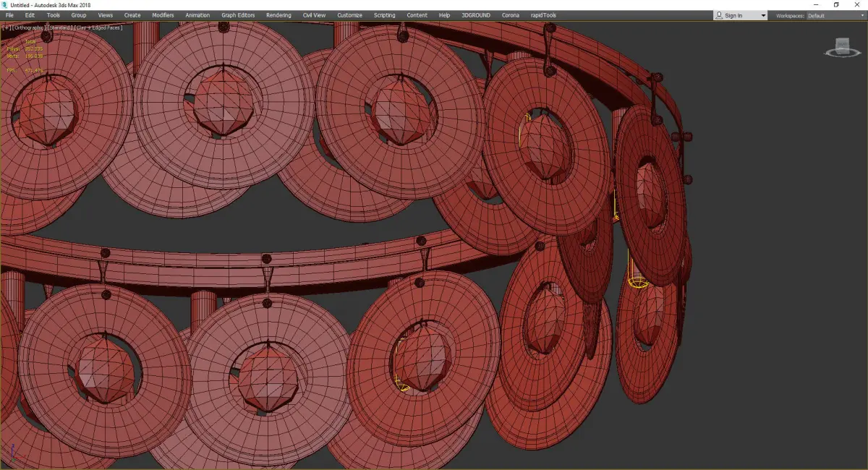This screenshot has height=470, width=868.
Task: Open the Help menu
Action: (444, 15)
